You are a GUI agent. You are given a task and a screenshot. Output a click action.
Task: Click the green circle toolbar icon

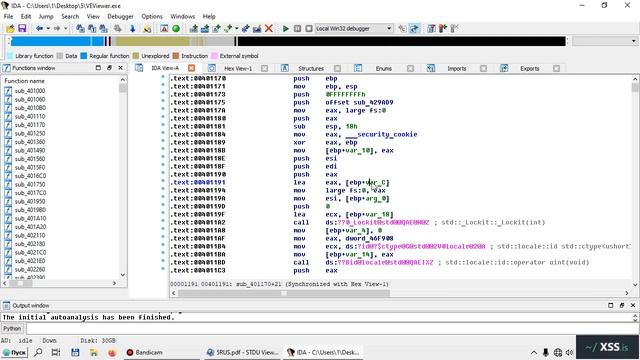[x=176, y=29]
